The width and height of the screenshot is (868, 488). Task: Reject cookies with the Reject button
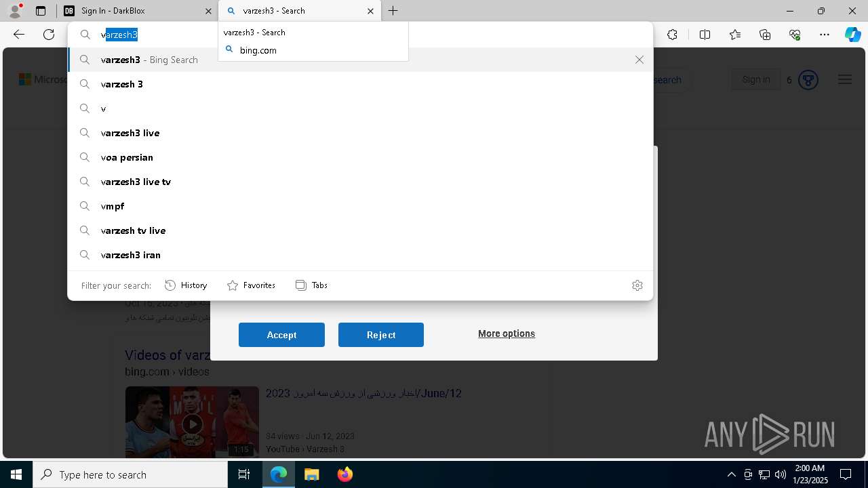pos(381,335)
